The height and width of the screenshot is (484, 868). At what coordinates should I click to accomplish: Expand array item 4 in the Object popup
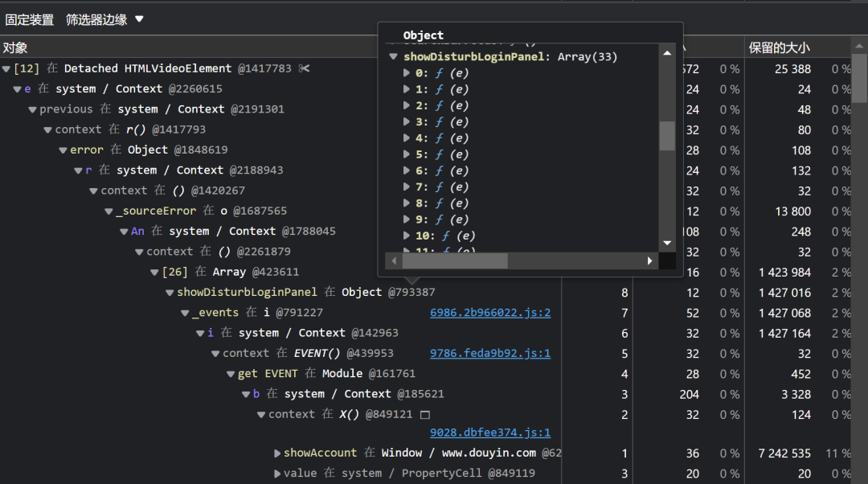pos(407,138)
